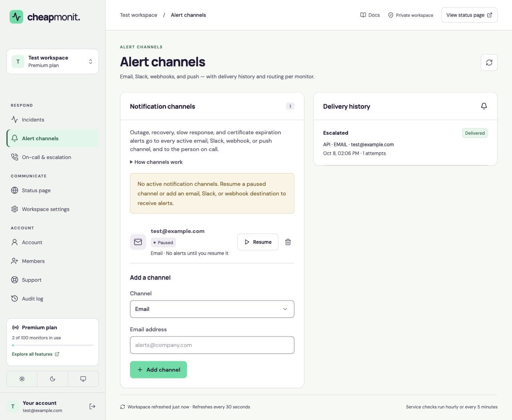Click View status page button

pyautogui.click(x=469, y=15)
